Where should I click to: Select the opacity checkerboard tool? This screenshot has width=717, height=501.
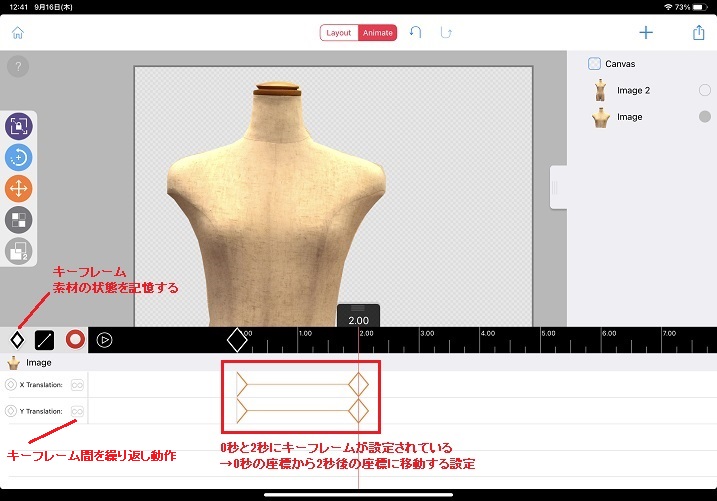19,219
